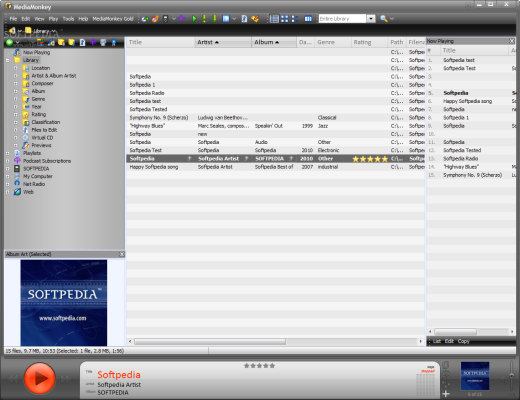The height and width of the screenshot is (400, 520).
Task: Expand the Artist & Album Artist node
Action: (16, 76)
